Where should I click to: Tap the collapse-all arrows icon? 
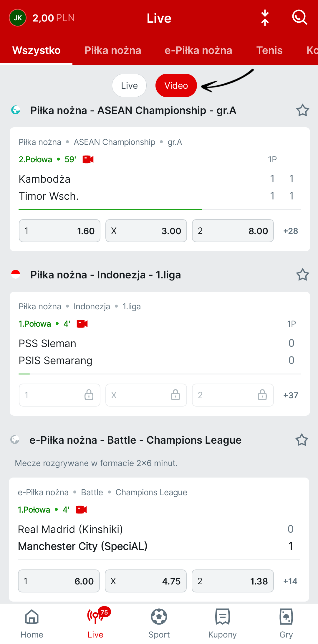coord(265,18)
